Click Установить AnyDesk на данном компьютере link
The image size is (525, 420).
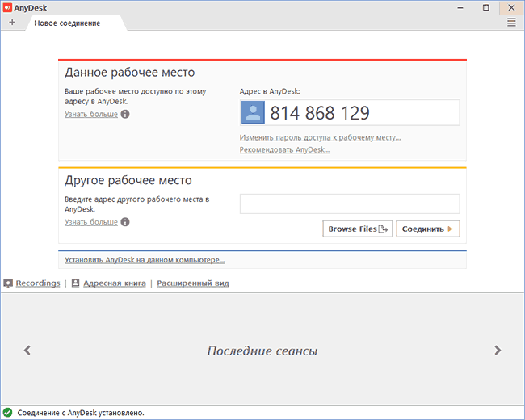click(145, 260)
